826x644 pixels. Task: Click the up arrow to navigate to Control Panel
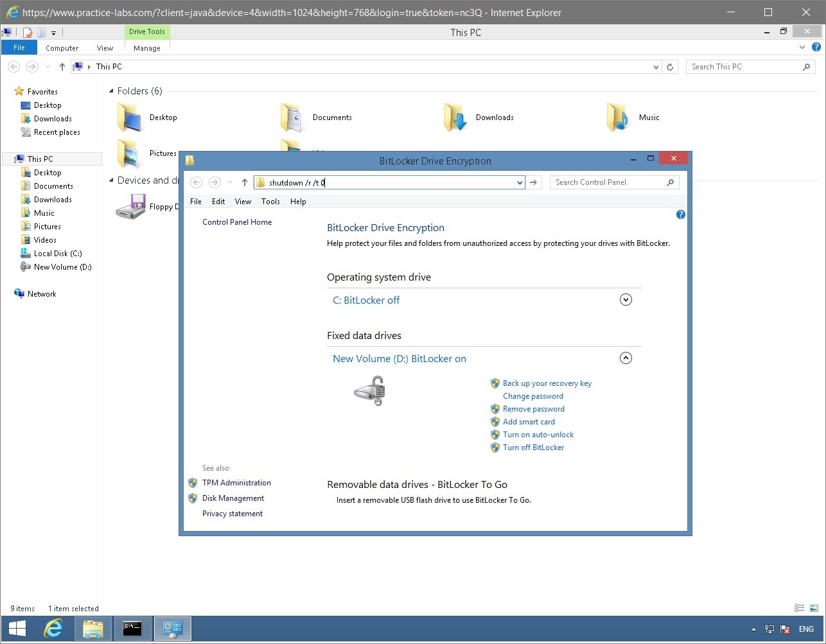(x=244, y=182)
